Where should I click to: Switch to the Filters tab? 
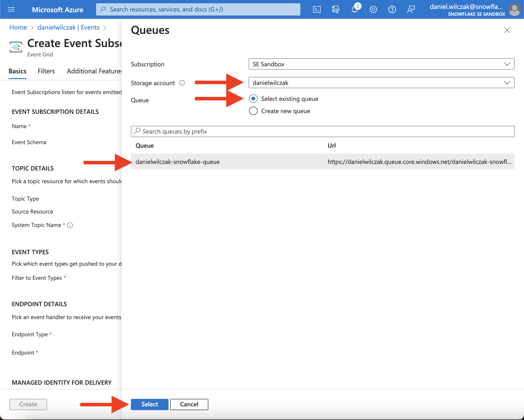(46, 71)
